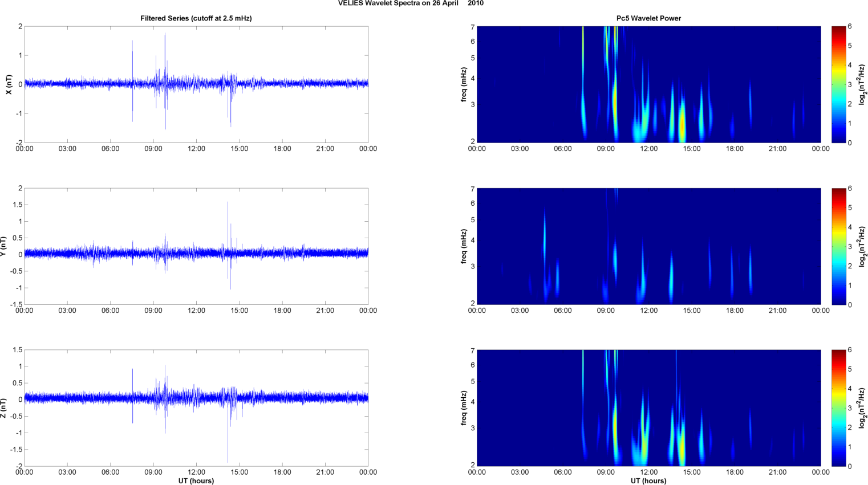This screenshot has height=485, width=868.
Task: Click the log2(nT²/Hz) label beside top colorbar
Action: [x=863, y=84]
